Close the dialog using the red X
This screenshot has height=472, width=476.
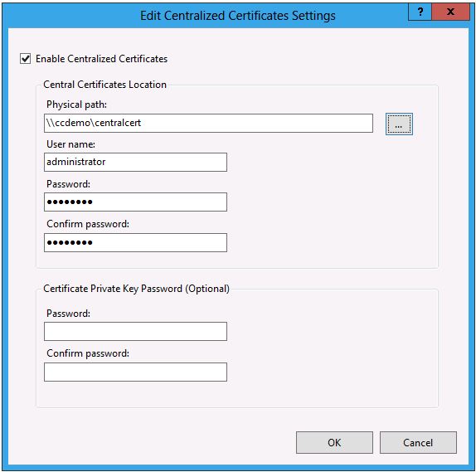pos(451,12)
